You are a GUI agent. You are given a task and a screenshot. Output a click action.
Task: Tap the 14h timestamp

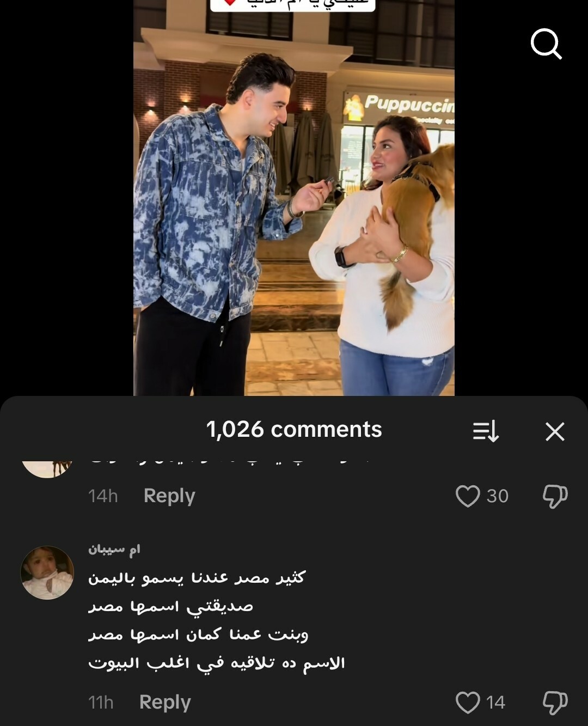pyautogui.click(x=103, y=496)
